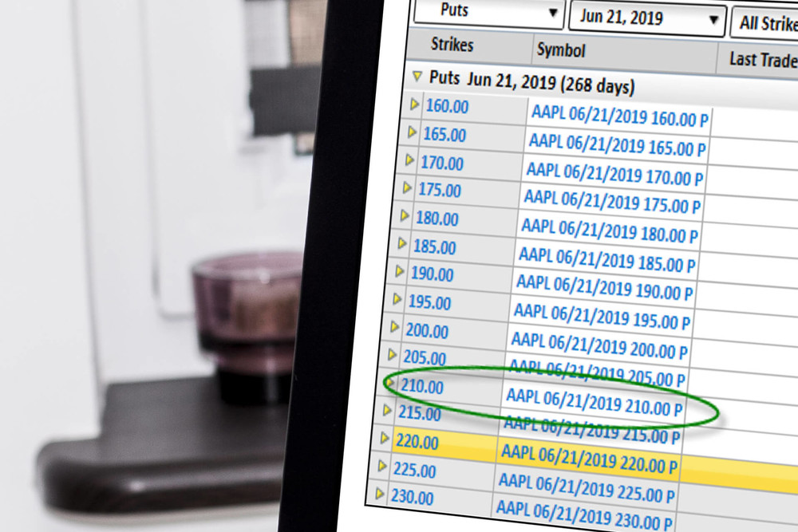Open the Puts option type dropdown
This screenshot has height=532, width=798.
pyautogui.click(x=489, y=12)
